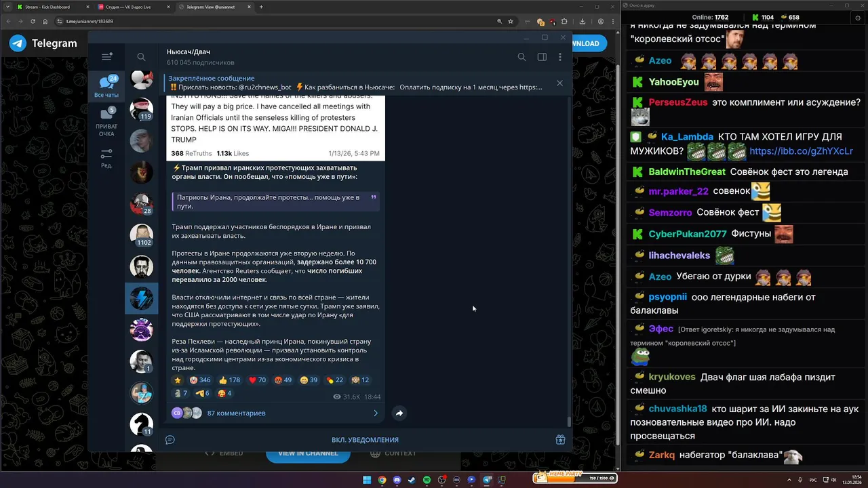Toggle the angry face reaction with 49
This screenshot has width=868, height=488.
click(283, 380)
